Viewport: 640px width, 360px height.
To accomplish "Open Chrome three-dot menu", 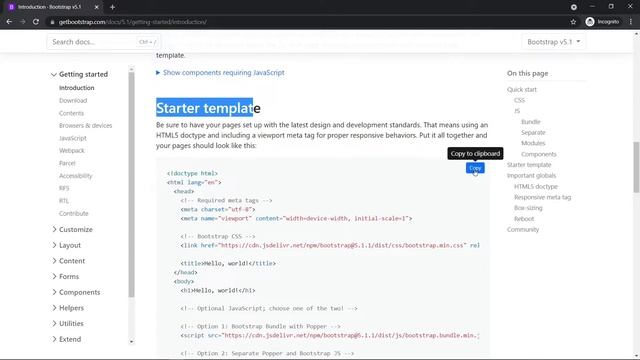I will click(x=631, y=22).
